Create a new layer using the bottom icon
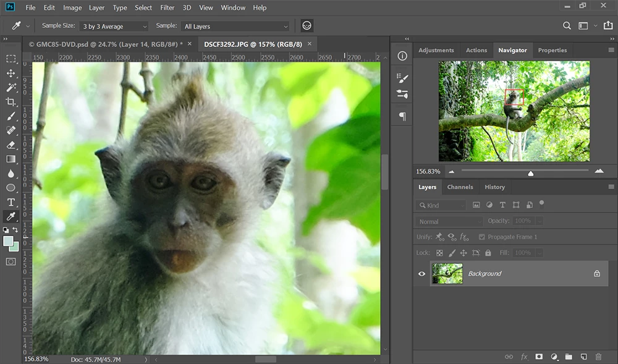 583,357
